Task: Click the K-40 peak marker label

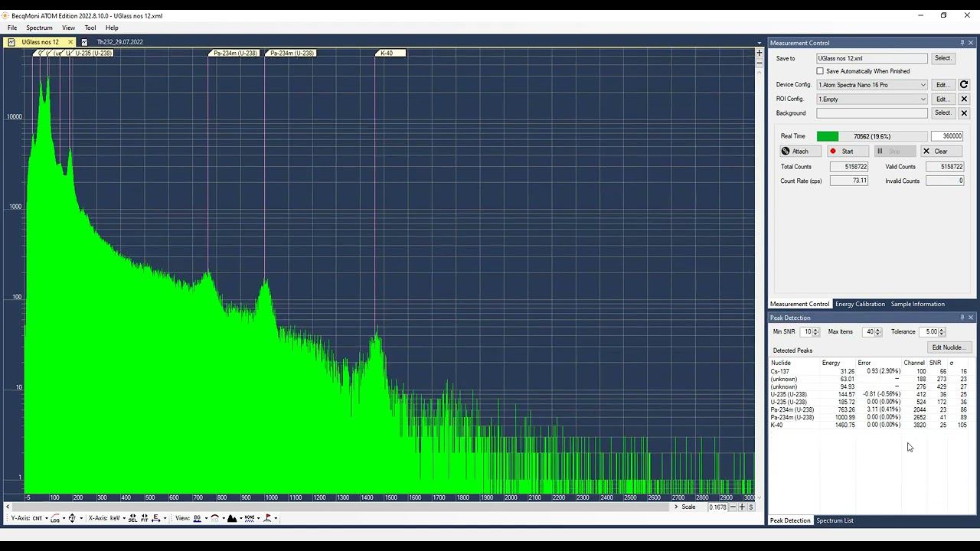Action: (390, 53)
